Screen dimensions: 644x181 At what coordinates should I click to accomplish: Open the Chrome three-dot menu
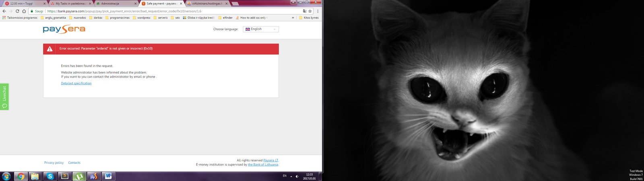318,11
